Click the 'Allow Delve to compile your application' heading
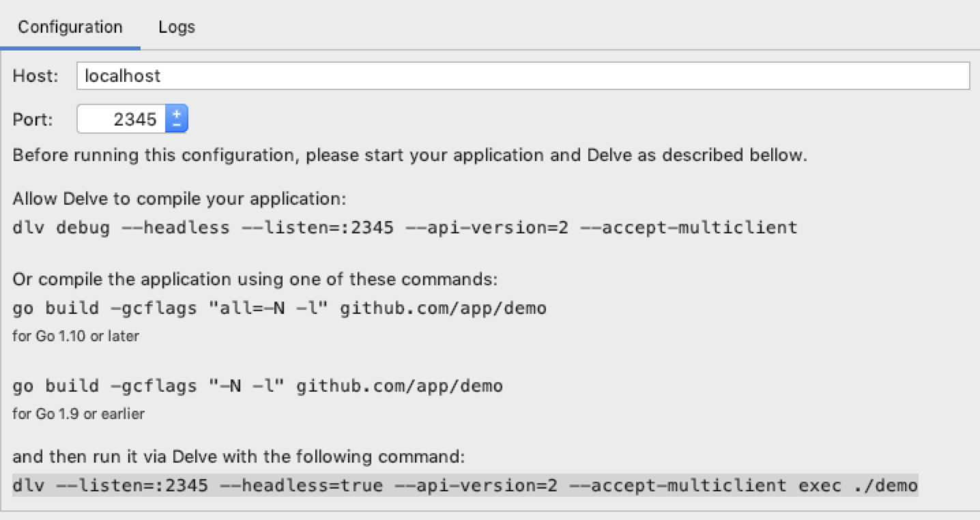The image size is (980, 520). (179, 199)
